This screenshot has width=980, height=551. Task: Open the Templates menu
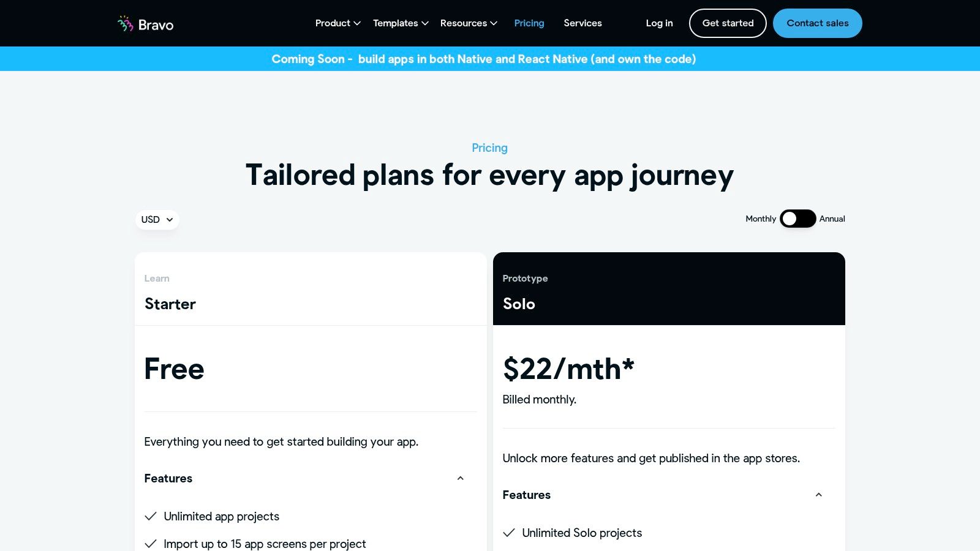click(x=396, y=23)
